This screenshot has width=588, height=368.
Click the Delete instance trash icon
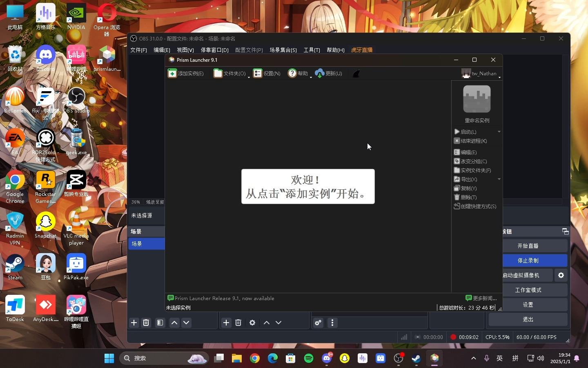457,197
